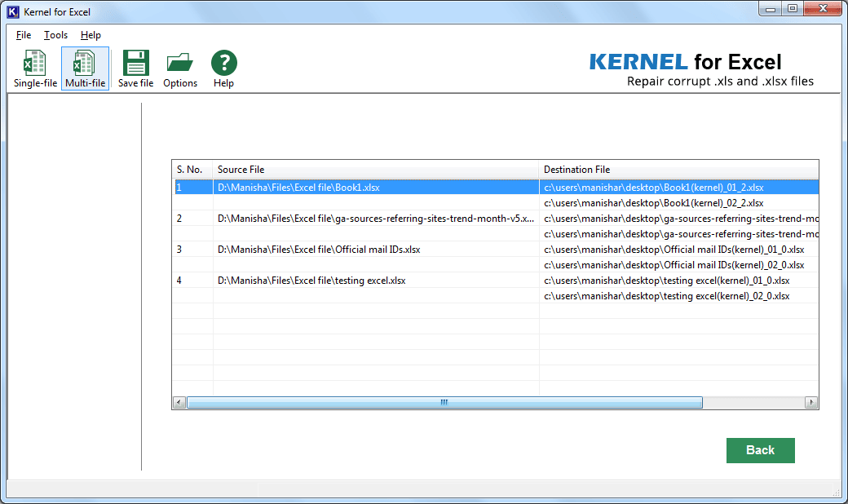
Task: Click the Destination File column header
Action: point(678,170)
